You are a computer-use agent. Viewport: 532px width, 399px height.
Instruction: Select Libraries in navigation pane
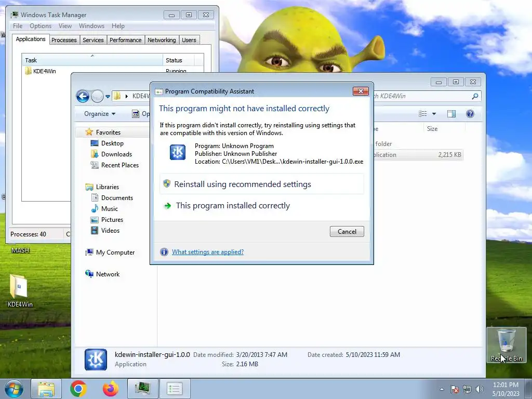[107, 187]
